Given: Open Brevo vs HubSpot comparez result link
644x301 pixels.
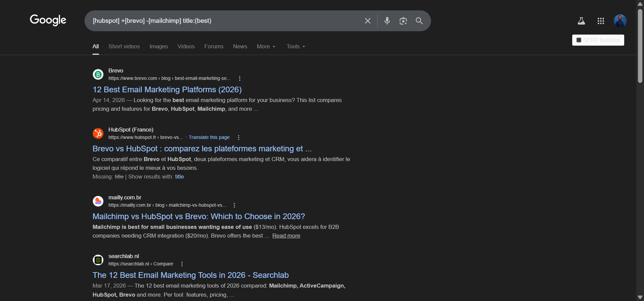Looking at the screenshot, I should point(202,149).
